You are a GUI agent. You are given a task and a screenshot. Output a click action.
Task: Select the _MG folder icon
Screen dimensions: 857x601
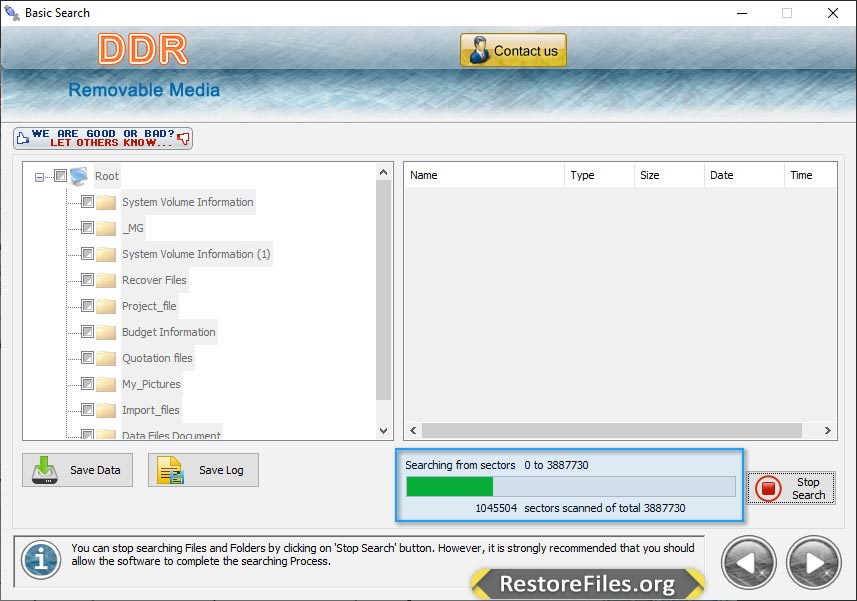pyautogui.click(x=106, y=228)
